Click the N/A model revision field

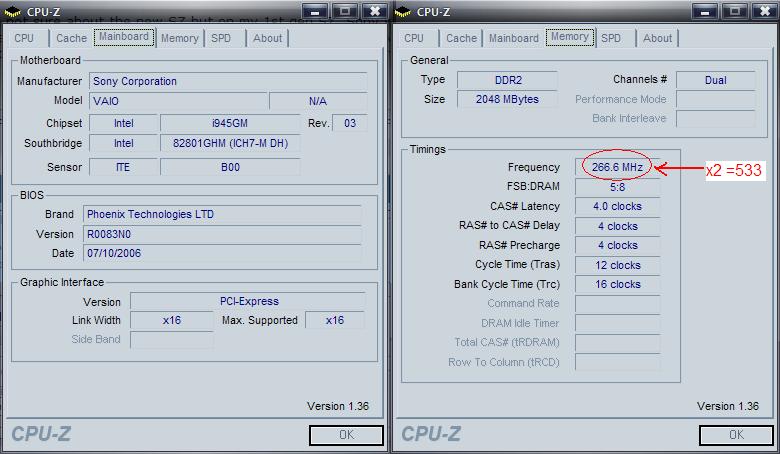(318, 101)
